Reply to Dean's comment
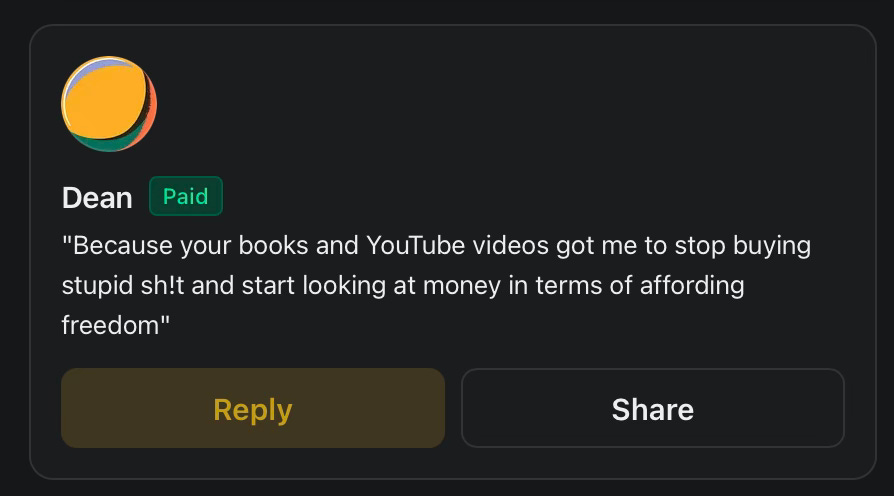This screenshot has width=894, height=496. point(253,408)
